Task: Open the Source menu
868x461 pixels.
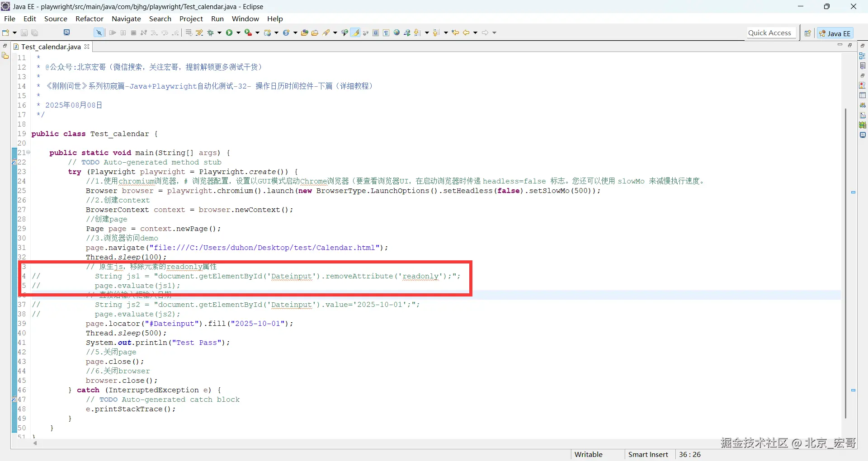Action: 56,19
